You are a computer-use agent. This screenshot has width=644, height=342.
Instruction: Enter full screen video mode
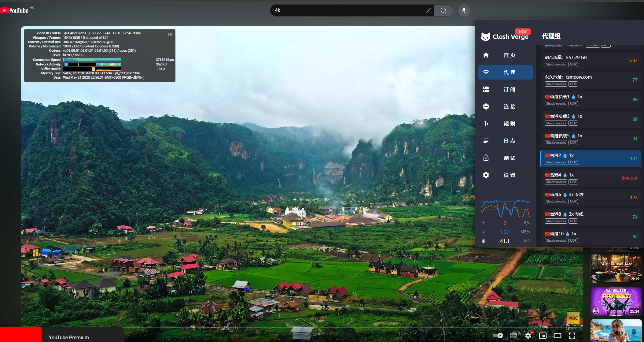click(572, 336)
